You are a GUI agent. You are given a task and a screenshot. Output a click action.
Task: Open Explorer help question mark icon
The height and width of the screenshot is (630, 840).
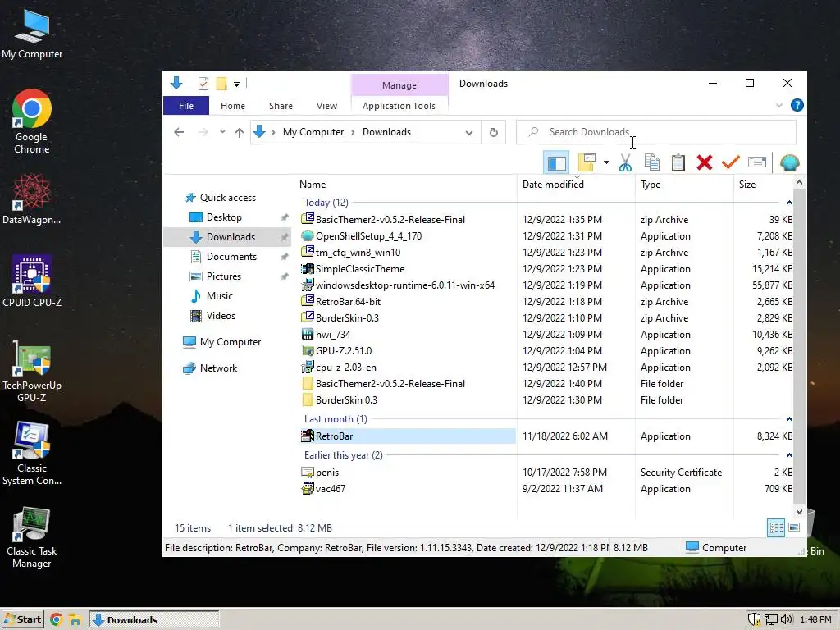point(797,105)
